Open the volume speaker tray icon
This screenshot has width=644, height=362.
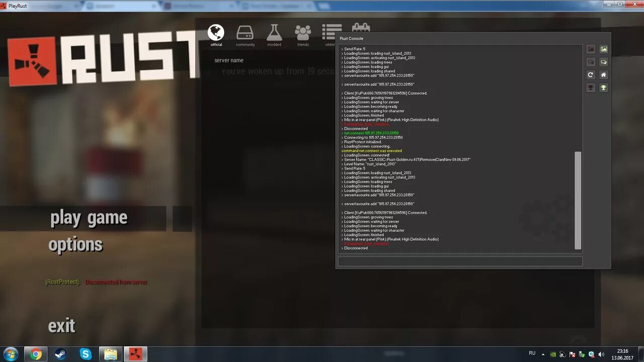coord(601,354)
